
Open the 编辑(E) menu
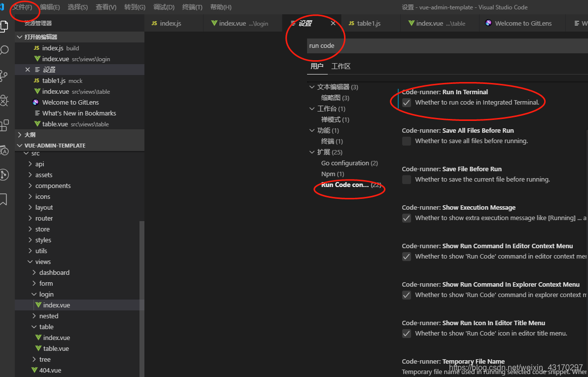coord(50,7)
